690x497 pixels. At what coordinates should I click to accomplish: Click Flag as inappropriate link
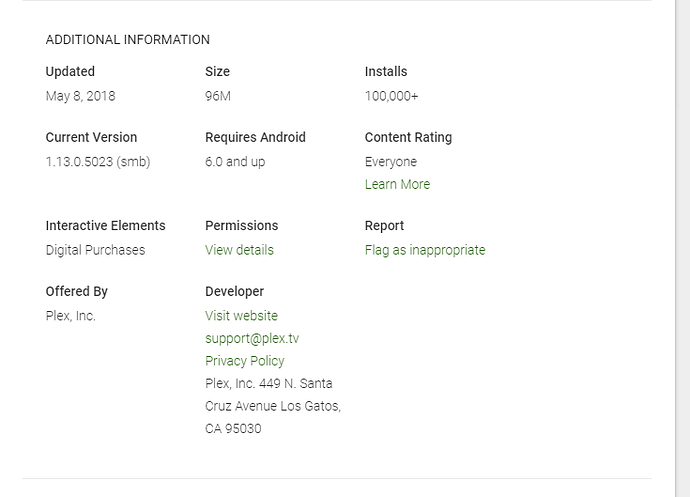coord(425,250)
